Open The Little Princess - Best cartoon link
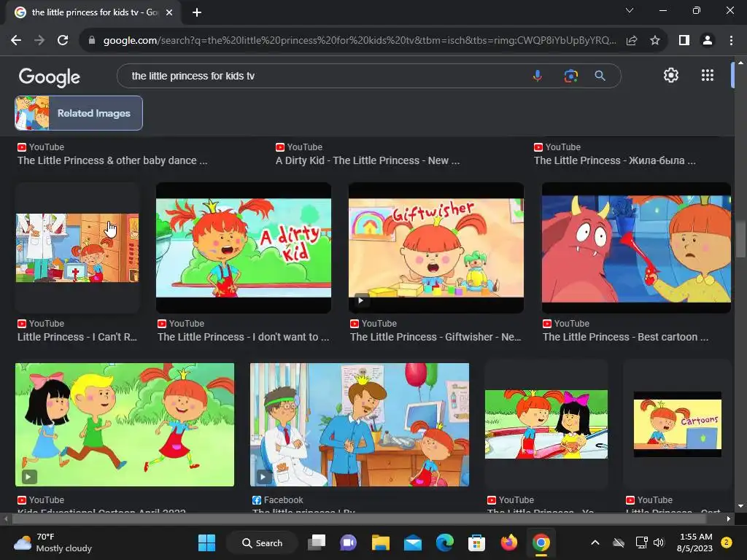The image size is (747, 560). (x=625, y=337)
